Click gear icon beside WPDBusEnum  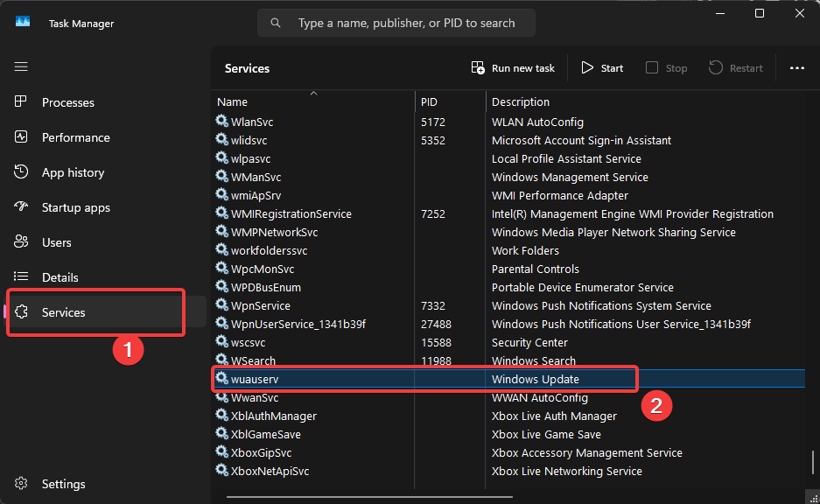221,286
